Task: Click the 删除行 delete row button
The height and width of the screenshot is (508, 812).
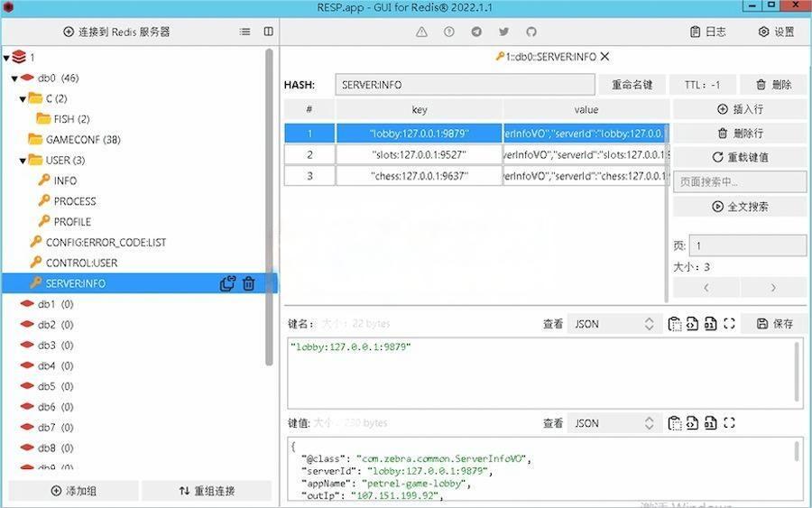Action: [x=740, y=134]
